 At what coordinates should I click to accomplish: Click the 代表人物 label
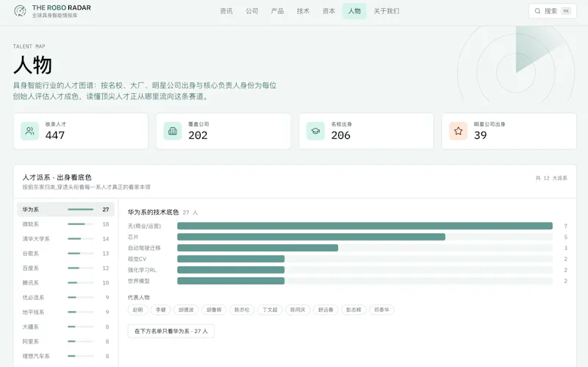[x=139, y=297]
